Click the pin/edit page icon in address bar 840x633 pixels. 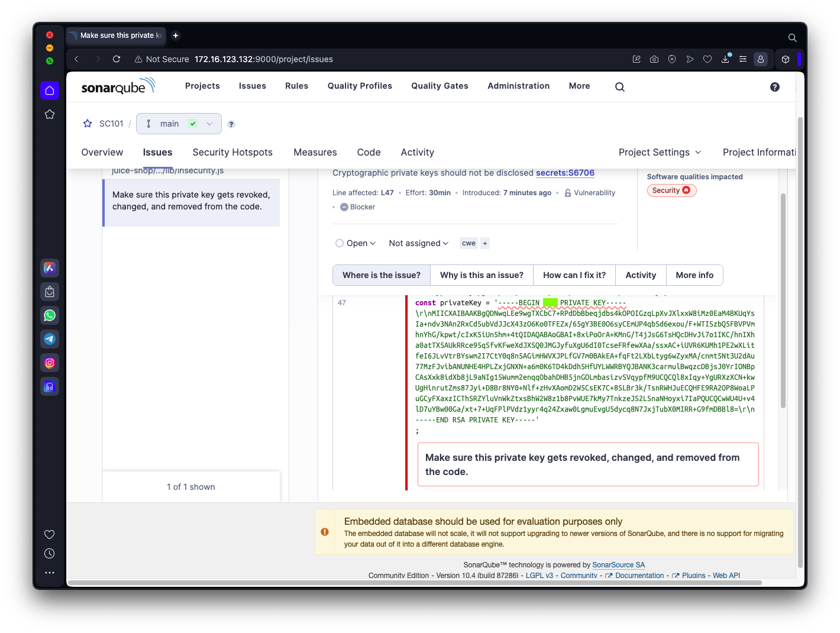coord(637,59)
